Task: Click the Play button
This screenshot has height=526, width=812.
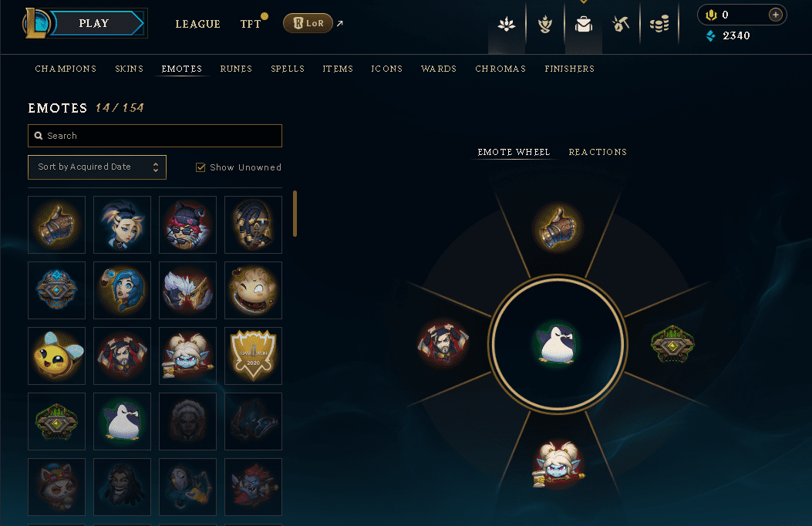Action: coord(95,23)
